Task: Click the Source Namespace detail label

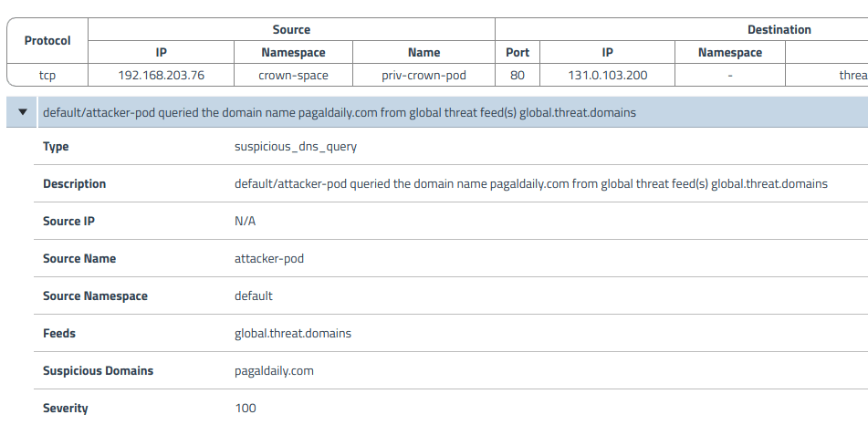Action: pos(95,296)
